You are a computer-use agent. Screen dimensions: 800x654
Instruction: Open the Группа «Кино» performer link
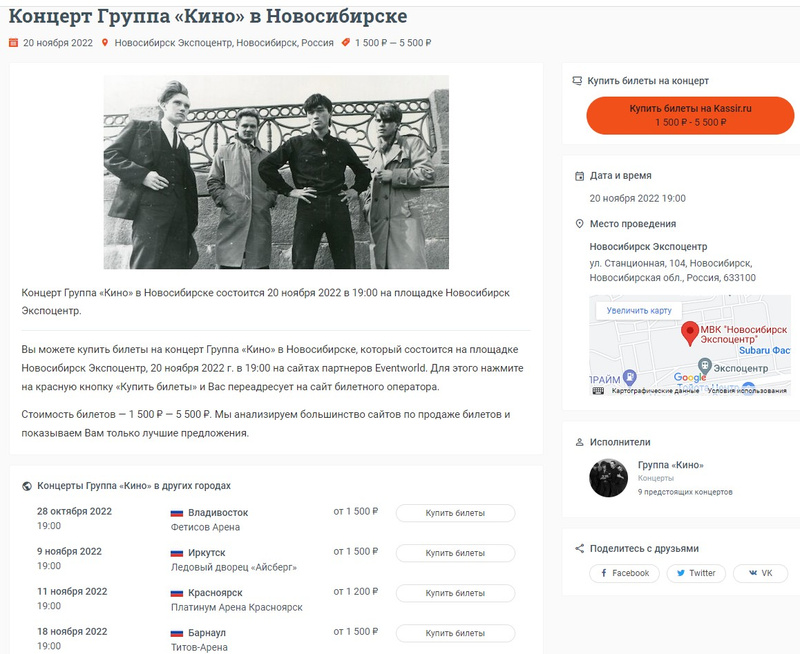coord(670,465)
